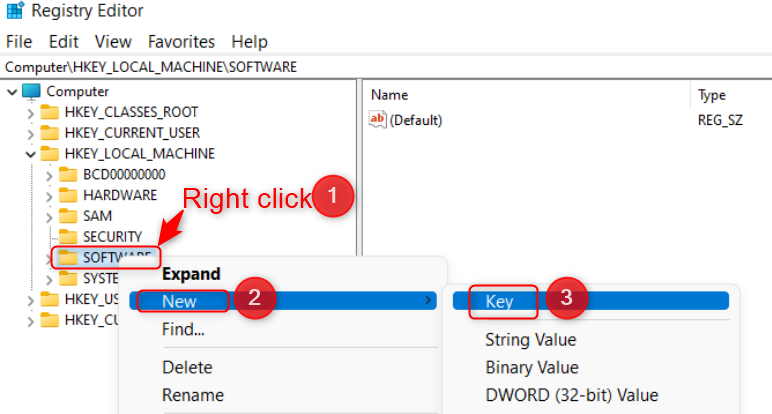This screenshot has width=772, height=414.
Task: Open the View menu
Action: click(x=113, y=42)
